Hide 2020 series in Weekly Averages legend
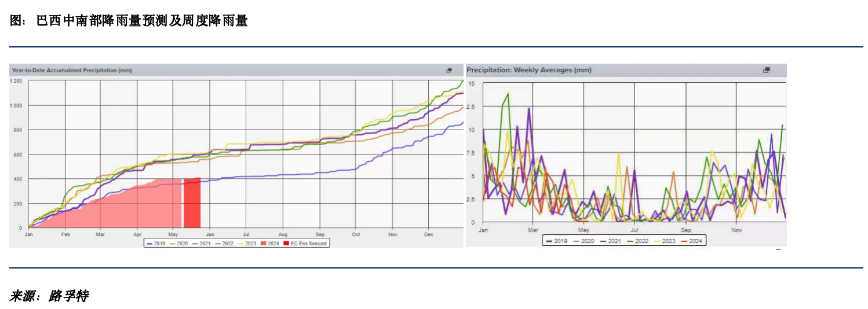Image resolution: width=868 pixels, height=309 pixels. tap(583, 241)
